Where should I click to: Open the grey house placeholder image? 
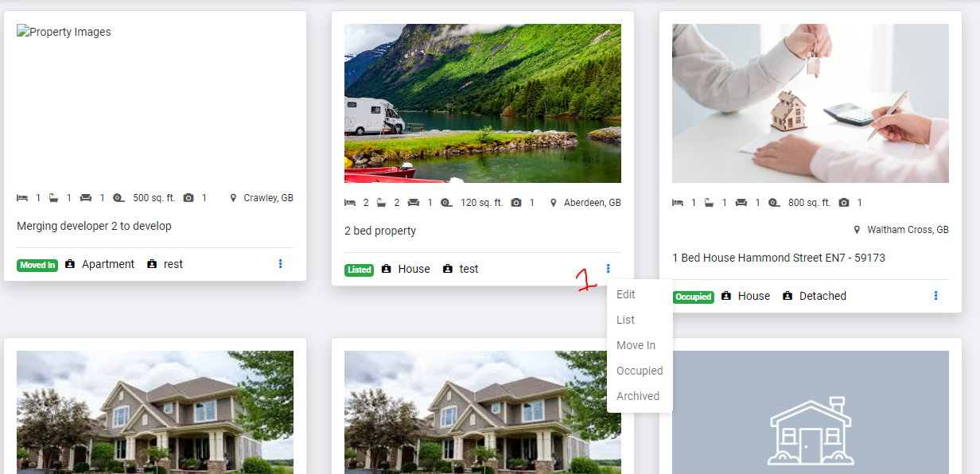click(811, 412)
